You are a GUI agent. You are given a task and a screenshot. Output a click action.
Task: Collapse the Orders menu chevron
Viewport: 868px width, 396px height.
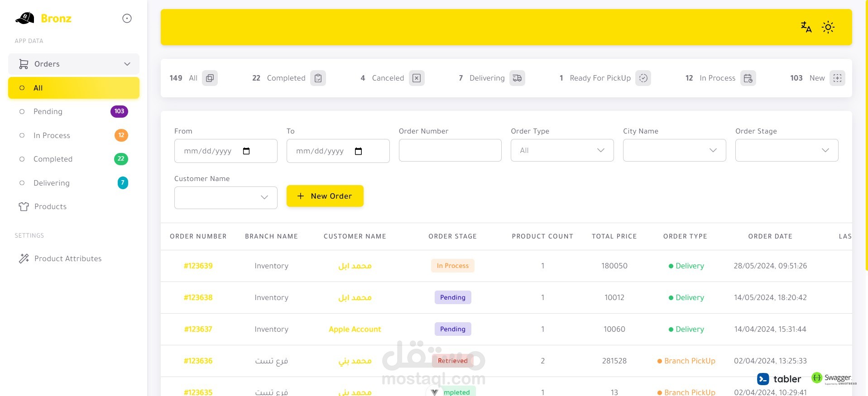pyautogui.click(x=127, y=64)
